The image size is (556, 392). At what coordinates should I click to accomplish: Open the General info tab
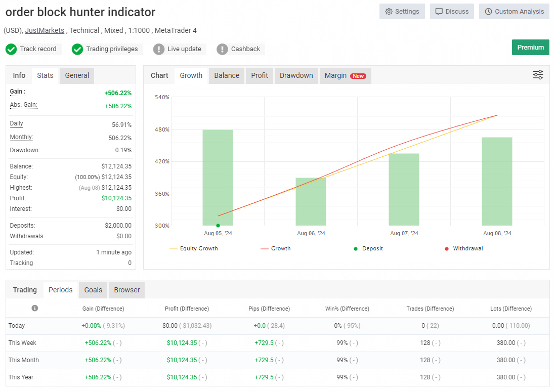tap(77, 75)
